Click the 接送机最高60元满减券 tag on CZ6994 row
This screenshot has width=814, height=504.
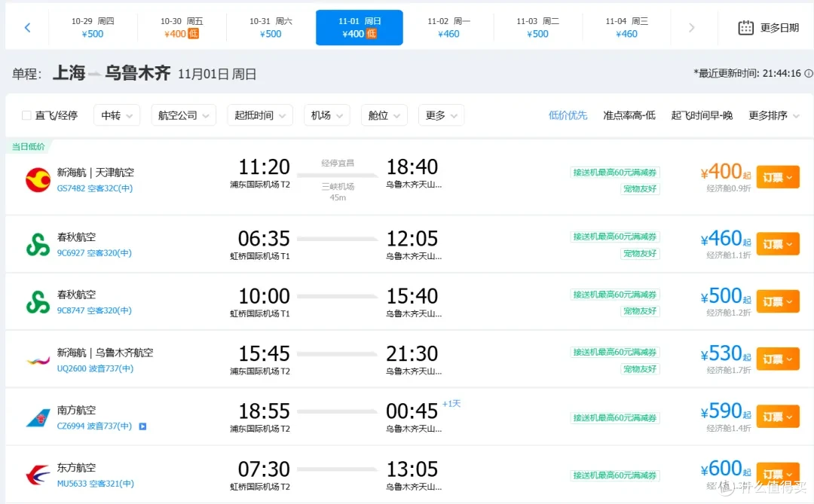pos(615,418)
